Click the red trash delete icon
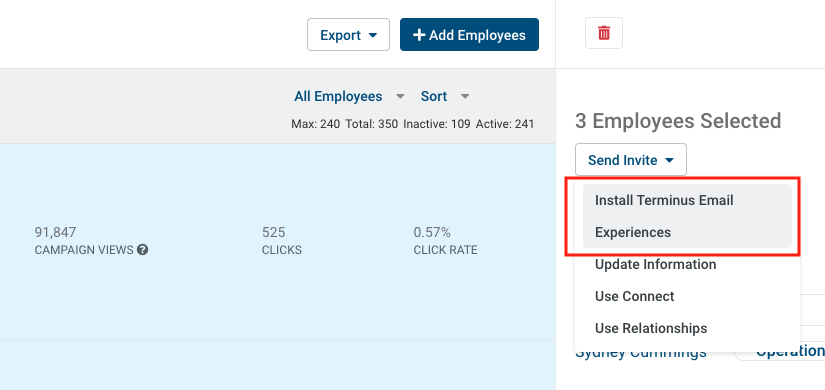 coord(603,33)
